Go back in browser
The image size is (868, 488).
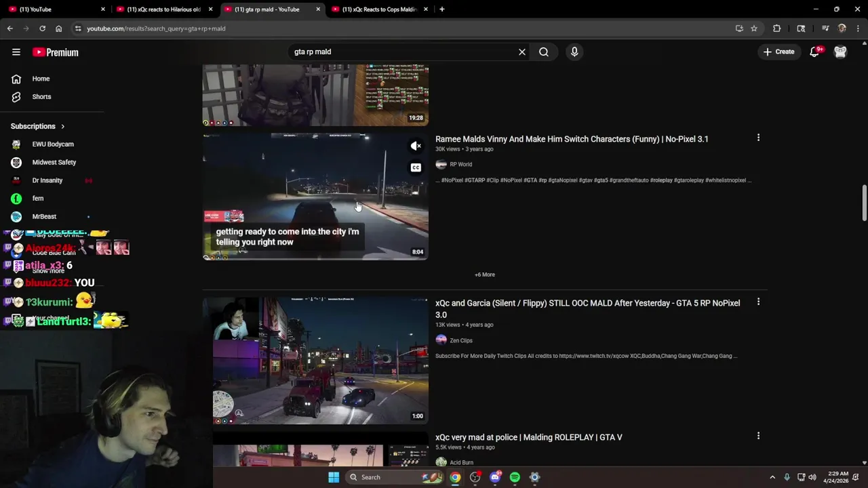pyautogui.click(x=10, y=28)
